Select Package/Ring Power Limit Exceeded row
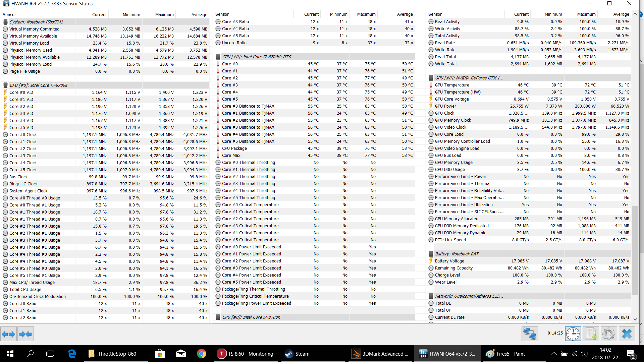This screenshot has width=644, height=362. (x=315, y=303)
